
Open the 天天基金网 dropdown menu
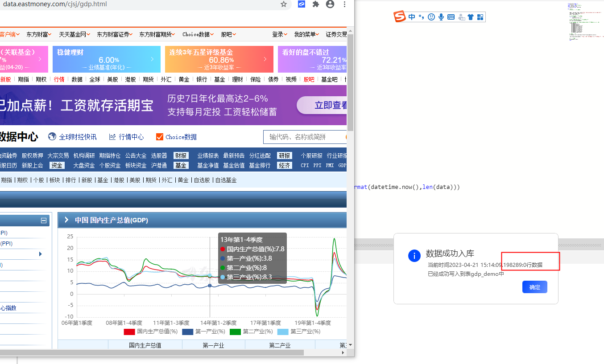click(x=75, y=34)
